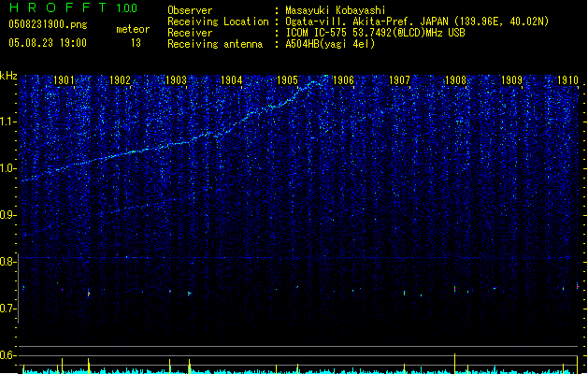Click the observer name Masayuki Kobayashi
Image resolution: width=588 pixels, height=374 pixels.
[x=336, y=10]
